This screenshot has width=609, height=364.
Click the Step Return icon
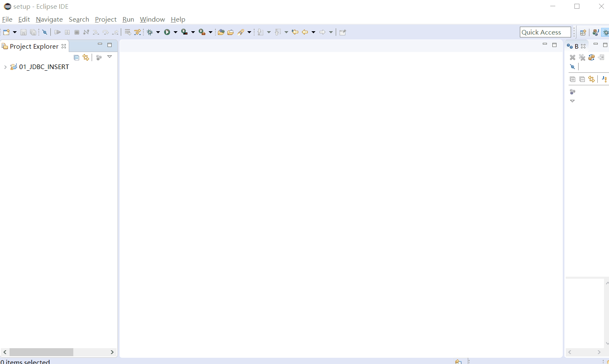[115, 32]
